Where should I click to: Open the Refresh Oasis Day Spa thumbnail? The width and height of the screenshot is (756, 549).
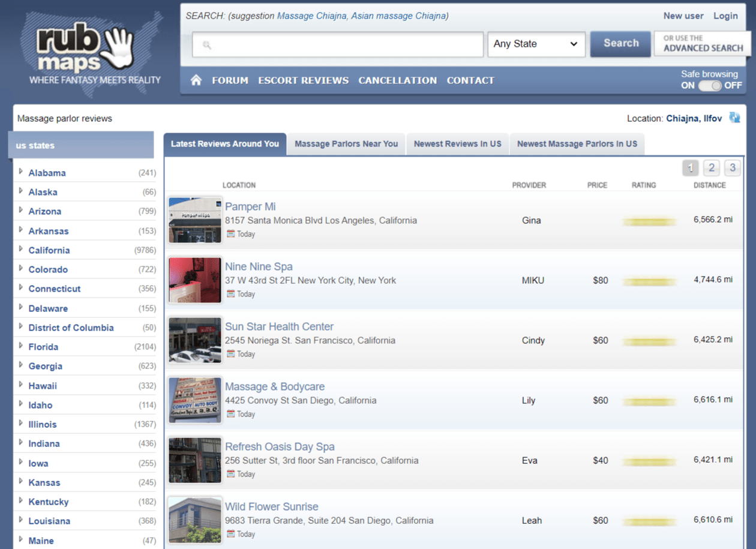(195, 460)
